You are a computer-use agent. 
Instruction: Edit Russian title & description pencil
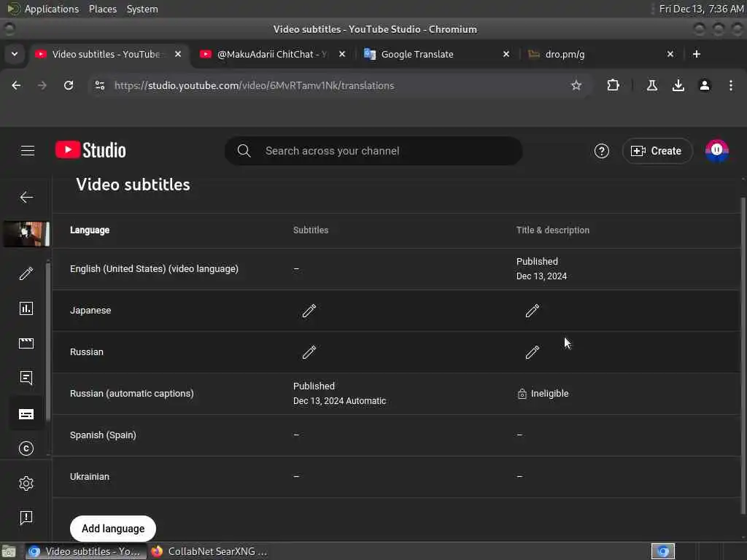click(x=532, y=352)
